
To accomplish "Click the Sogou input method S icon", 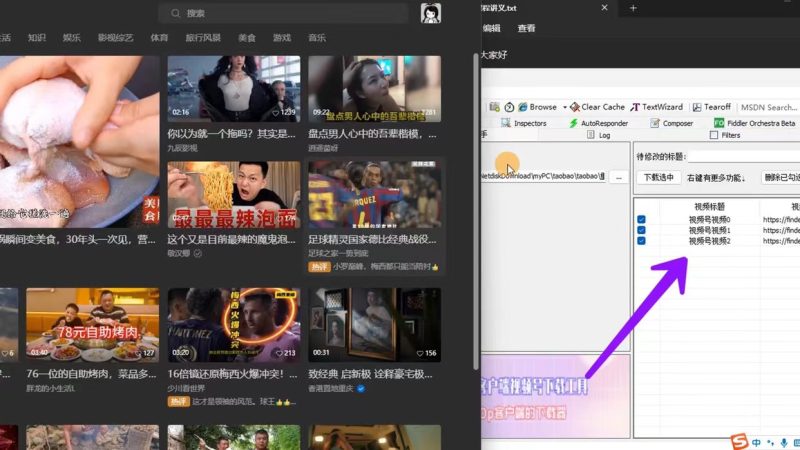I will [739, 441].
